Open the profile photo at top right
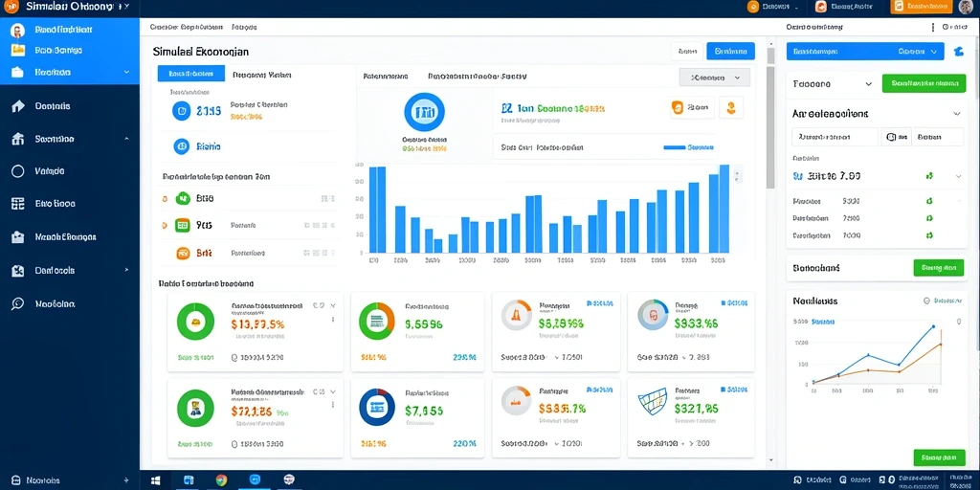 965,7
